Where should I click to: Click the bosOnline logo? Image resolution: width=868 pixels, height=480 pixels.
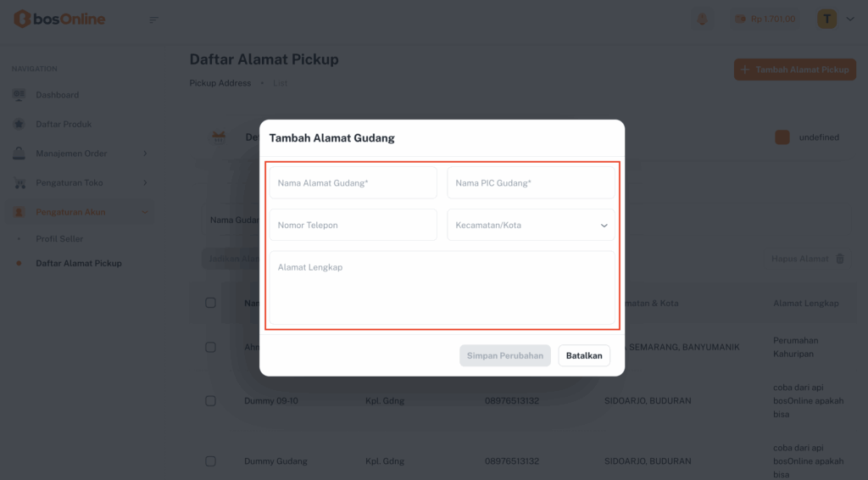pos(59,19)
